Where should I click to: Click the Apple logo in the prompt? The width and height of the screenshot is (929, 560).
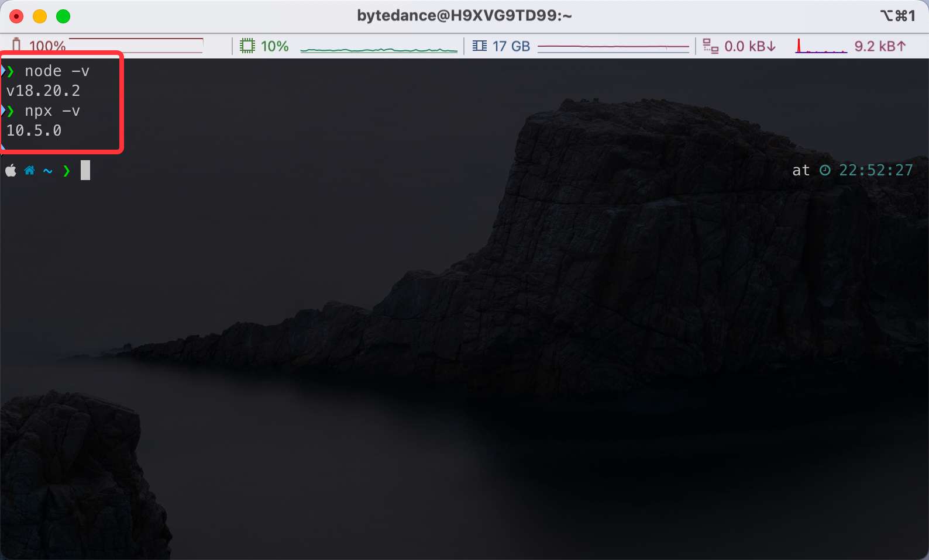click(11, 171)
